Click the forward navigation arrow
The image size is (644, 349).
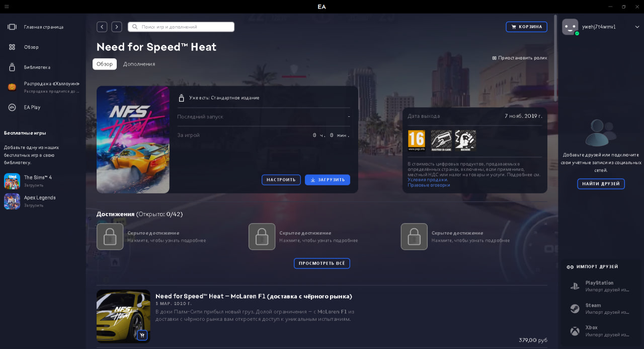point(117,27)
